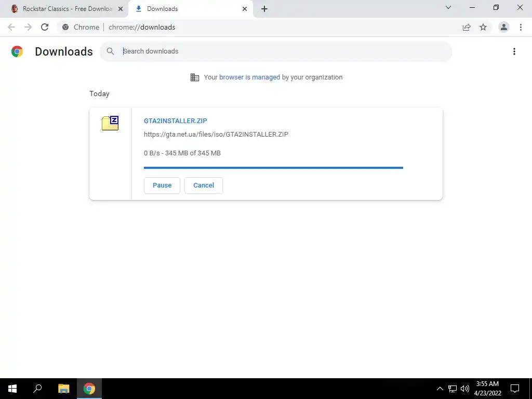The width and height of the screenshot is (532, 399).
Task: Open a new tab with the plus button
Action: (264, 9)
